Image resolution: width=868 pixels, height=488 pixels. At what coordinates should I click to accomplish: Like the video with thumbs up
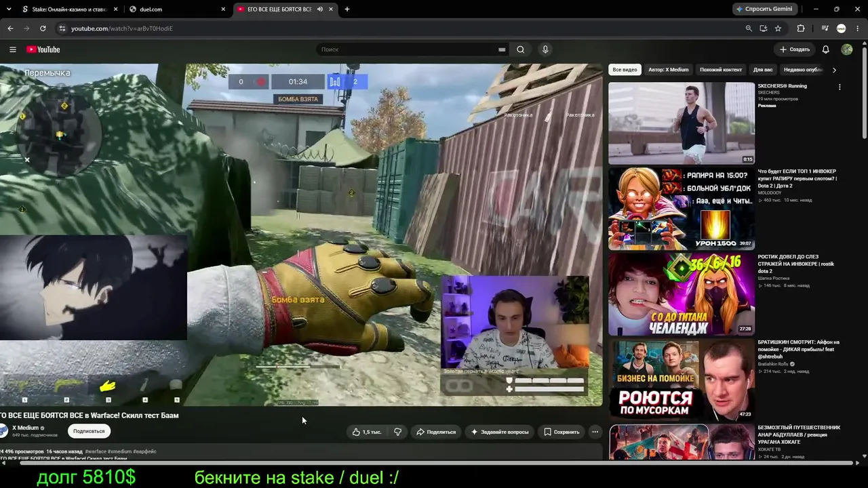(367, 432)
